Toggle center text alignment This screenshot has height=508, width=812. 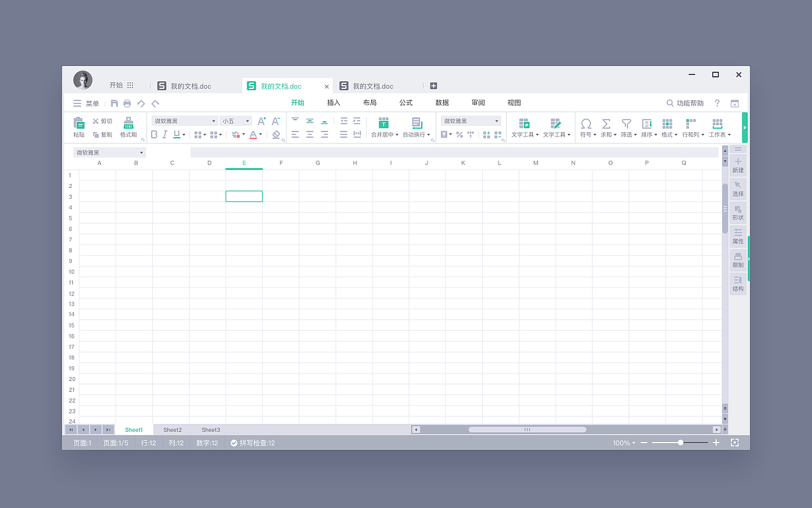coord(310,135)
